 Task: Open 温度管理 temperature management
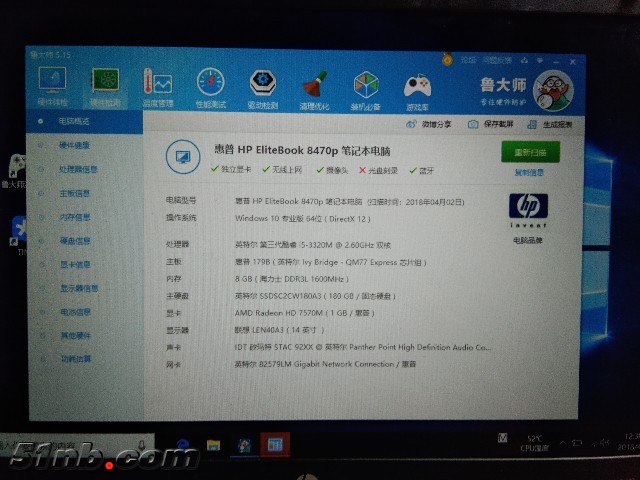click(158, 88)
